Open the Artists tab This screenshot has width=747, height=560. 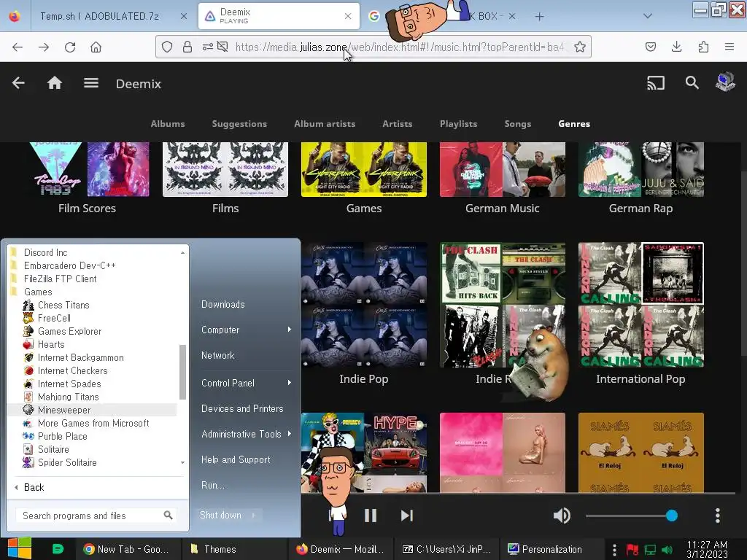point(398,124)
